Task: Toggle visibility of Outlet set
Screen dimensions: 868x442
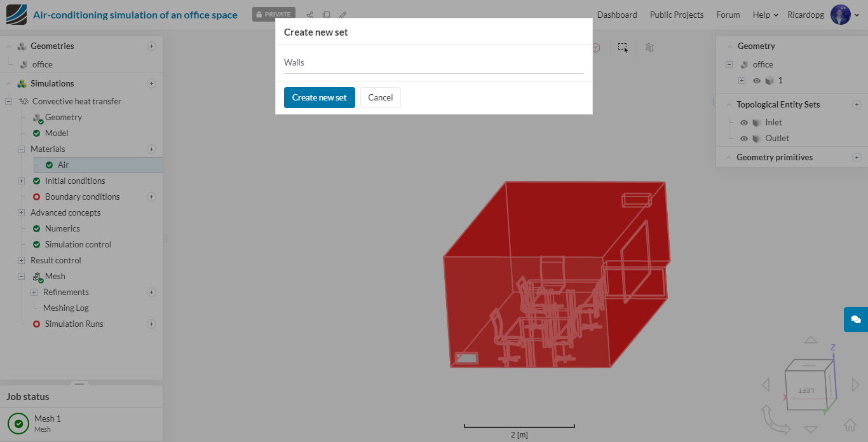Action: pos(744,139)
